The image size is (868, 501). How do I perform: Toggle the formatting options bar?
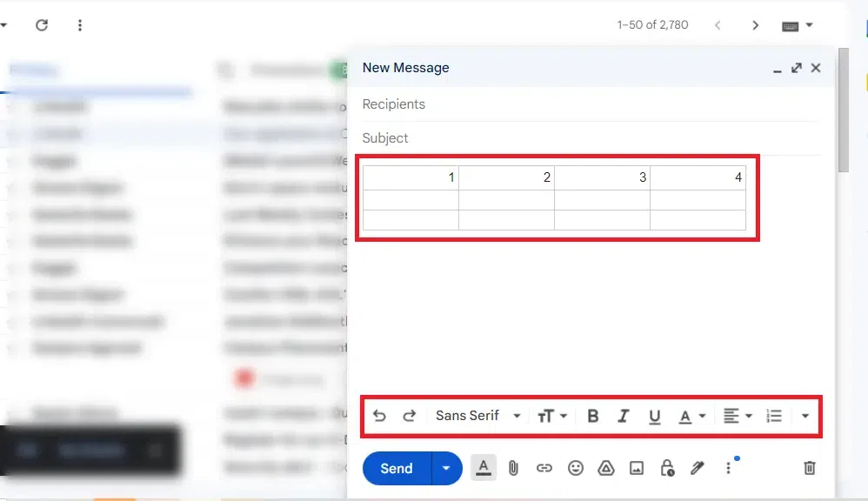pos(484,468)
